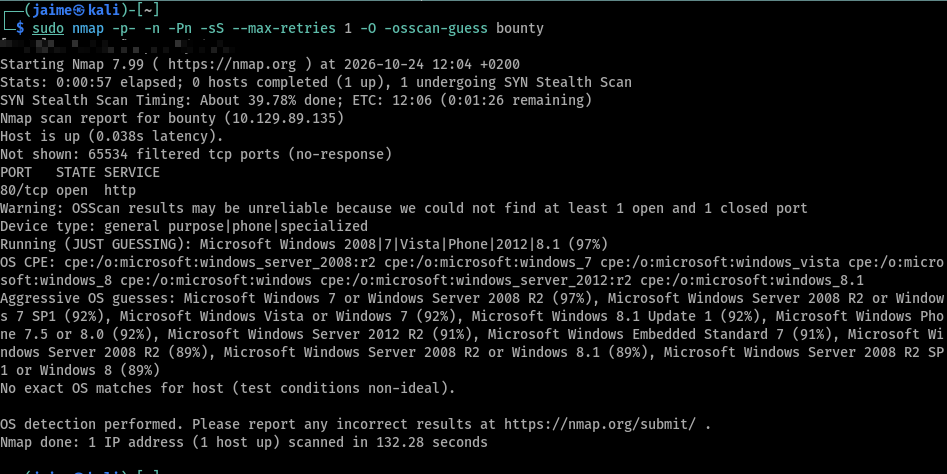Click the No exact OS matches line
The width and height of the screenshot is (947, 474).
pos(228,388)
